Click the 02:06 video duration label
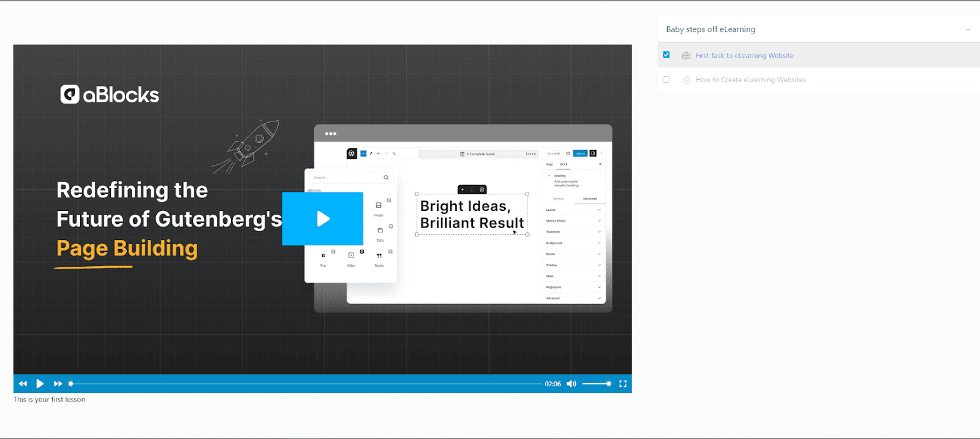Viewport: 980px width, 439px height. coord(552,384)
